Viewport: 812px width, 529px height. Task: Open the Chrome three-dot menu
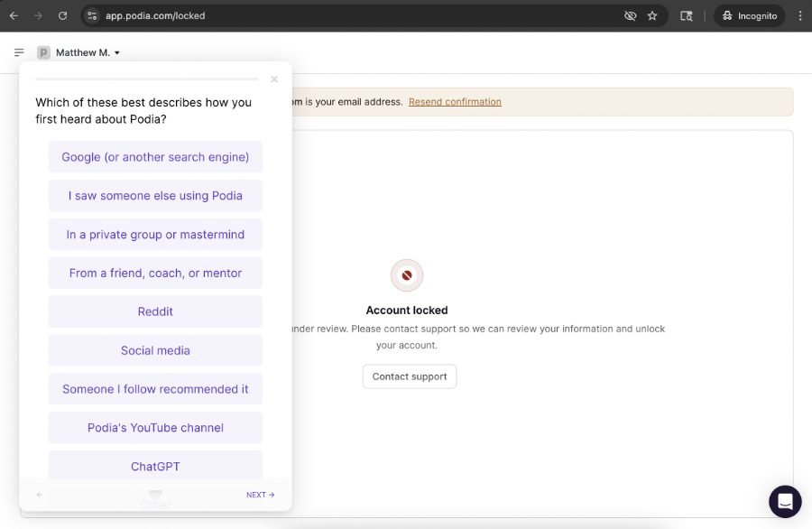point(799,15)
